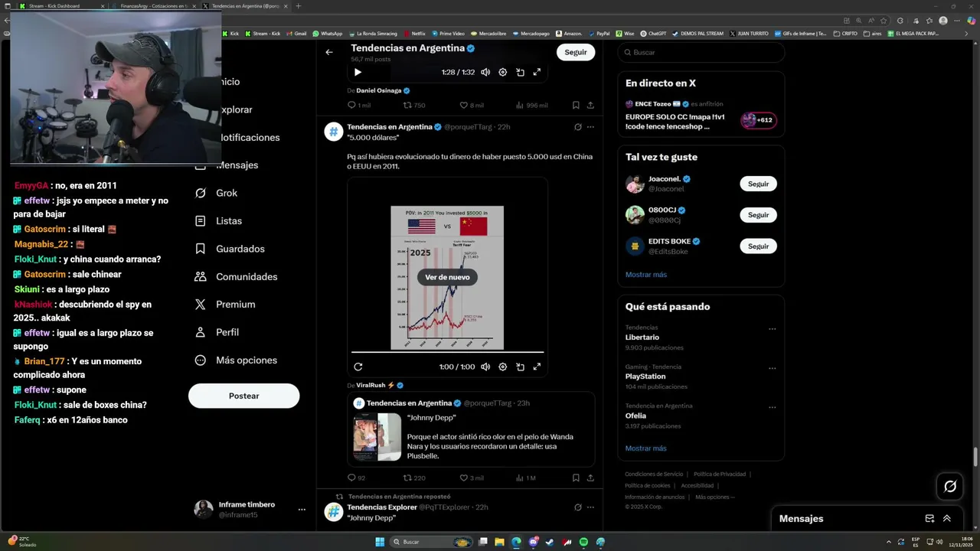The width and height of the screenshot is (980, 551).
Task: Open Steam from the taskbar
Action: (550, 542)
